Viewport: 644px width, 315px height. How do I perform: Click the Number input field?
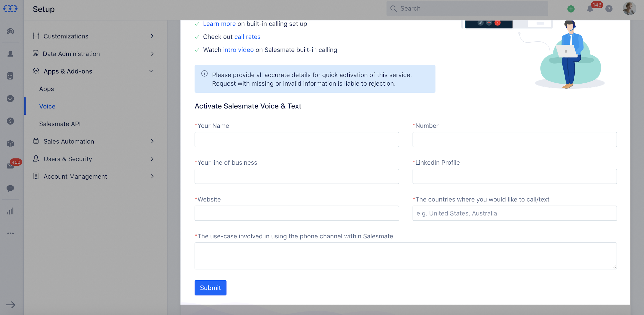pos(514,140)
